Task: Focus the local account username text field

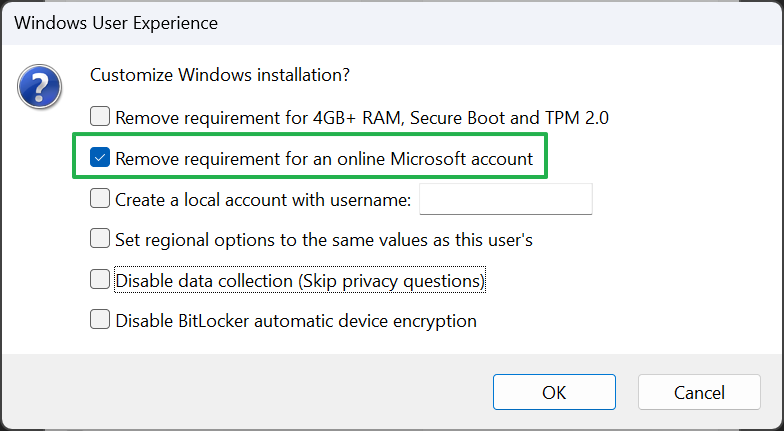Action: pyautogui.click(x=505, y=199)
